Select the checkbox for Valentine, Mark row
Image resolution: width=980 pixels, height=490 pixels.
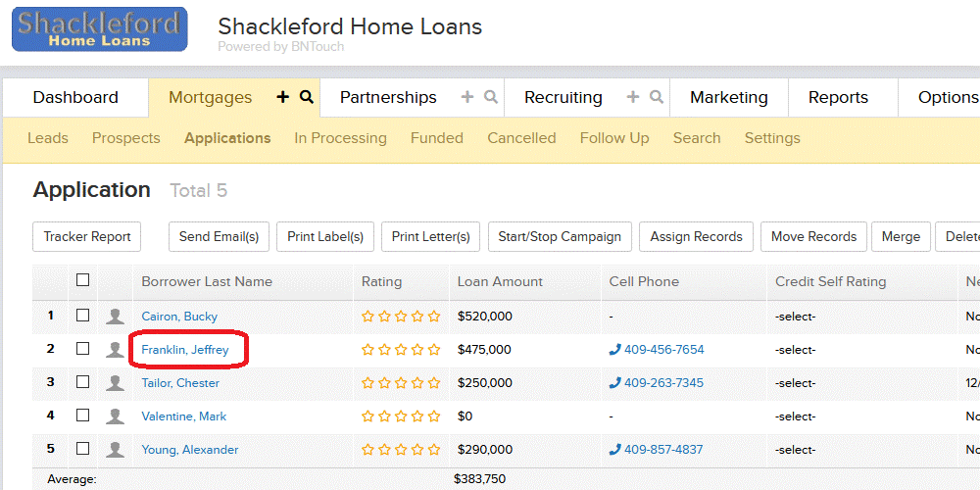[82, 415]
